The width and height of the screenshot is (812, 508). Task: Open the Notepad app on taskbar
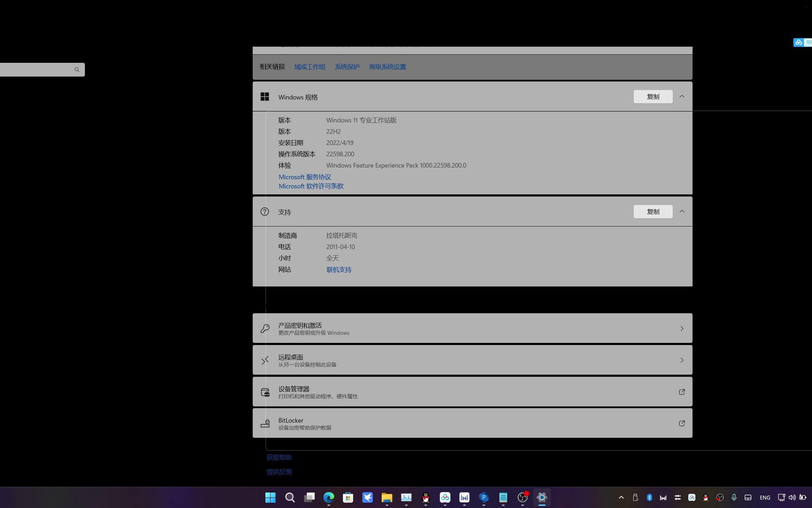(503, 497)
